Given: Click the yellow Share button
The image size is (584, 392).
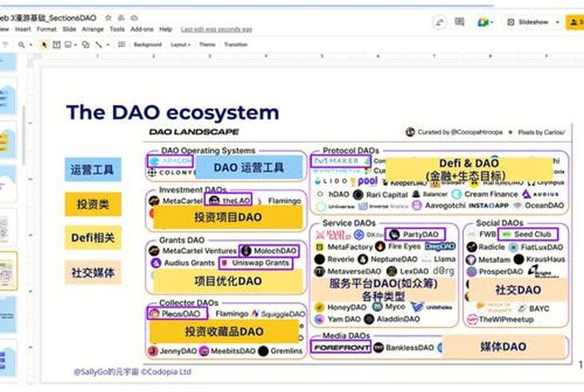Looking at the screenshot, I should (575, 23).
